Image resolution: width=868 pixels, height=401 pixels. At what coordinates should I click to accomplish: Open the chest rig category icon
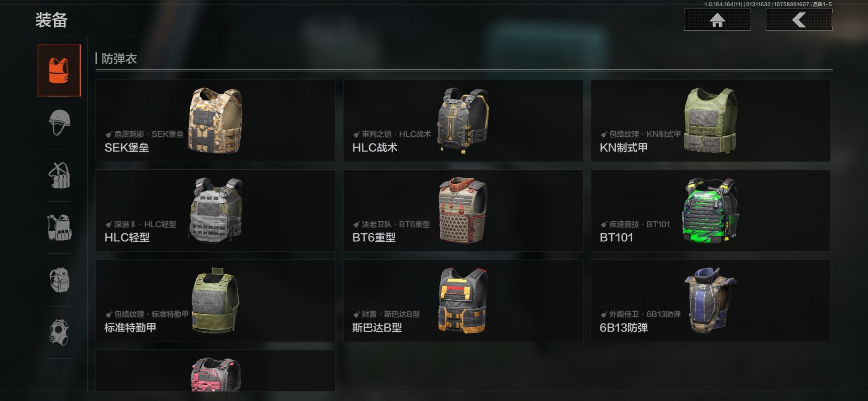click(59, 175)
